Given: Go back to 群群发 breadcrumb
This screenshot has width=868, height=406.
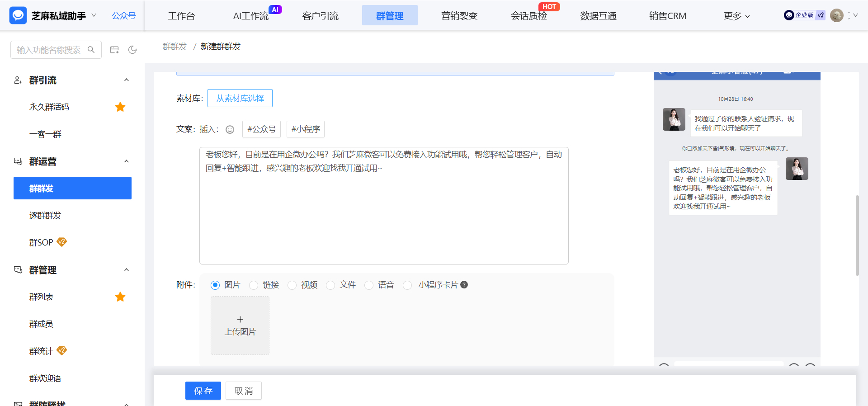Looking at the screenshot, I should click(175, 47).
